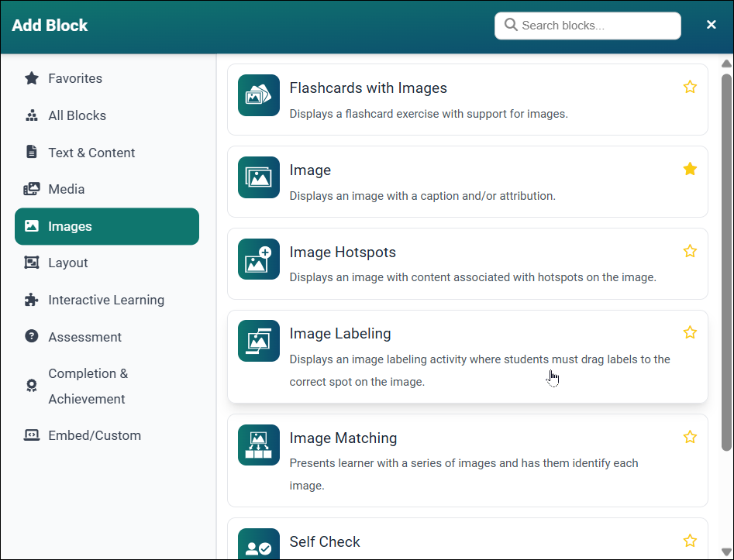This screenshot has width=734, height=560.
Task: Open the Text & Content category
Action: 91,153
